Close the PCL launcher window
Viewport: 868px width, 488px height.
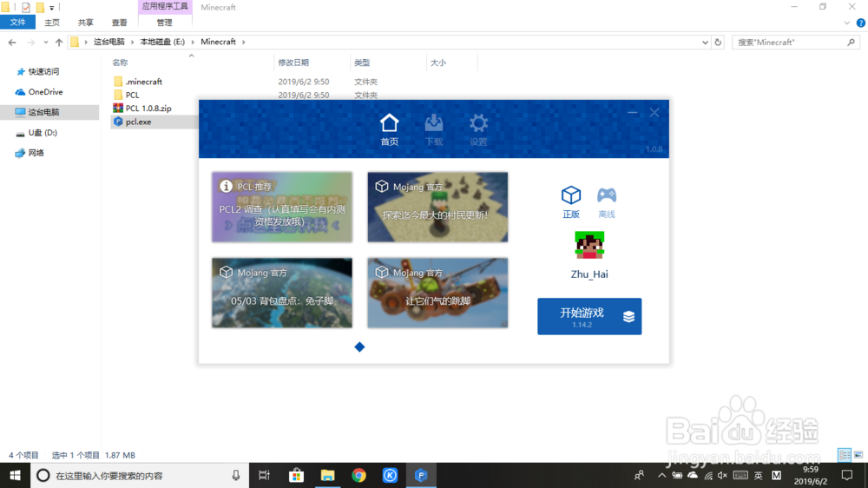654,112
